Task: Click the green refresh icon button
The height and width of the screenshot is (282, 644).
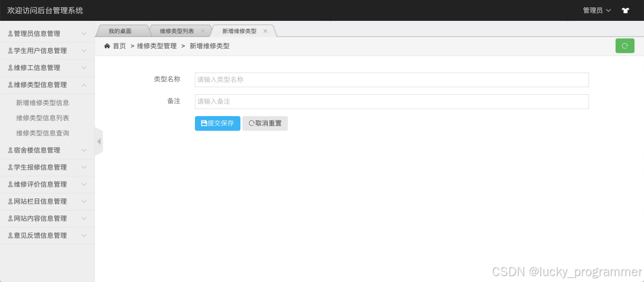Action: click(625, 46)
